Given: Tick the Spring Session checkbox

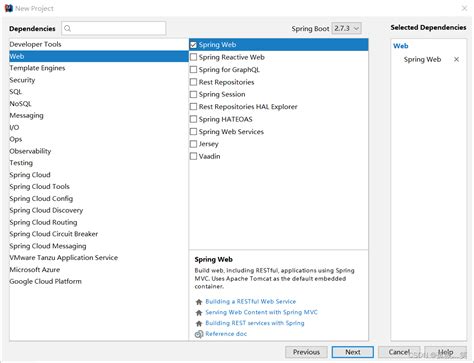Looking at the screenshot, I should tap(193, 94).
